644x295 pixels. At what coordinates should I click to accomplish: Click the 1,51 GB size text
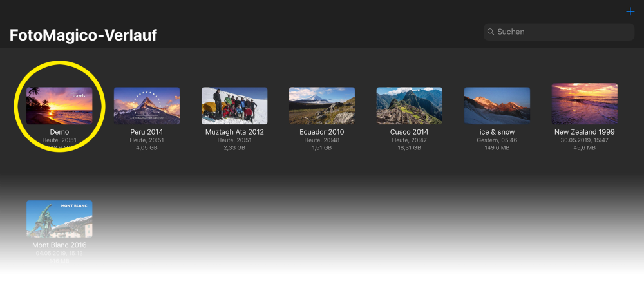322,148
